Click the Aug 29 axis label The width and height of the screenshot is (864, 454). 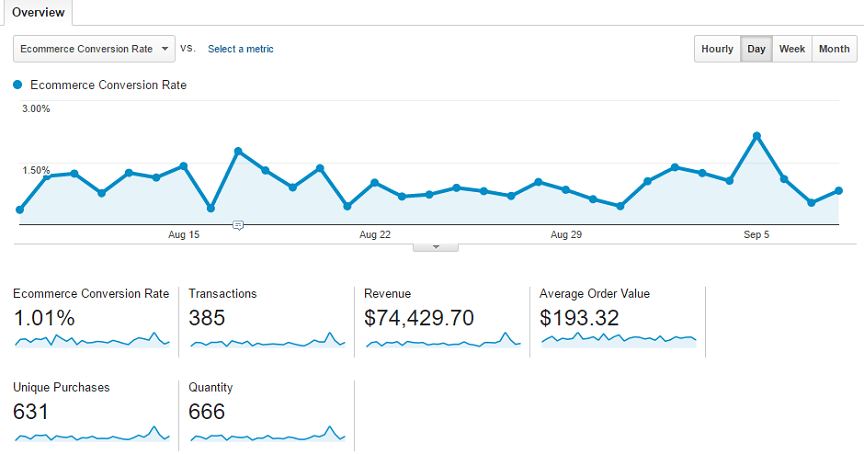[566, 235]
